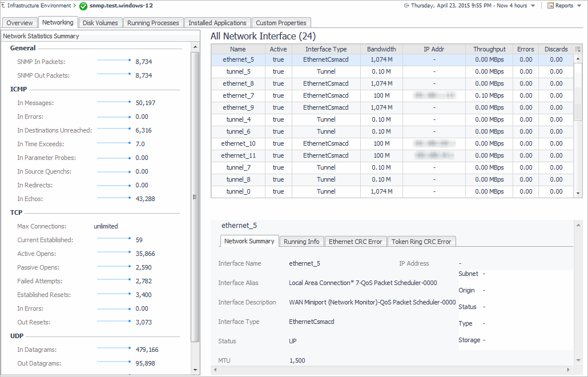Screen dimensions: 588x377
Task: Switch to the Disk Volumes tab
Action: [x=100, y=23]
